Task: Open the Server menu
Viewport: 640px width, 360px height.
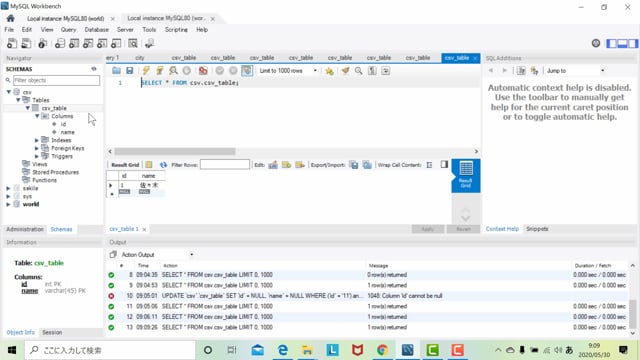Action: coord(125,30)
